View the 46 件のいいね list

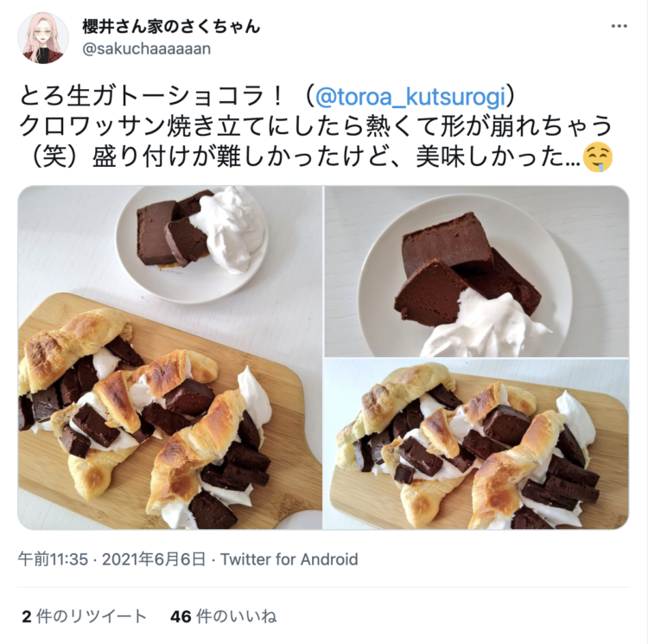click(x=223, y=616)
